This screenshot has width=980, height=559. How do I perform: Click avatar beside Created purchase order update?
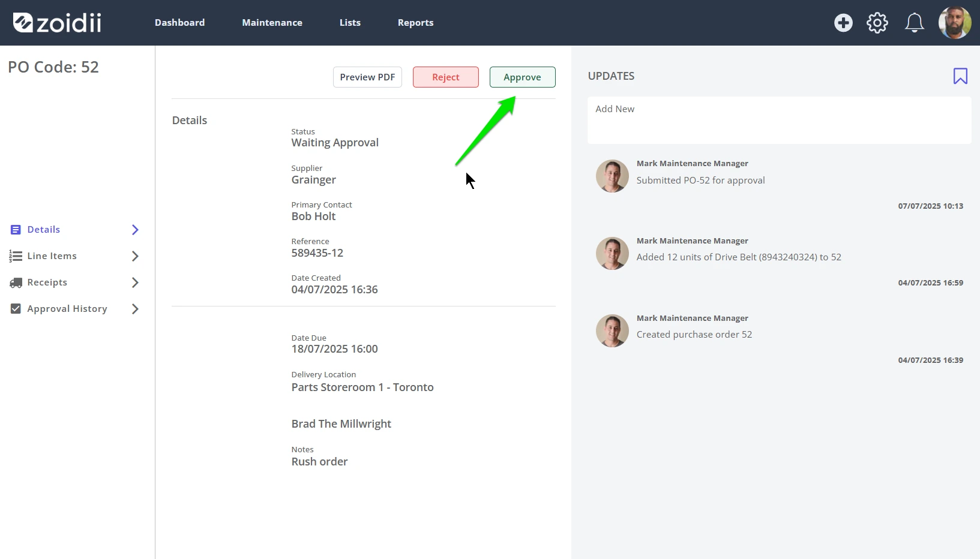(612, 330)
